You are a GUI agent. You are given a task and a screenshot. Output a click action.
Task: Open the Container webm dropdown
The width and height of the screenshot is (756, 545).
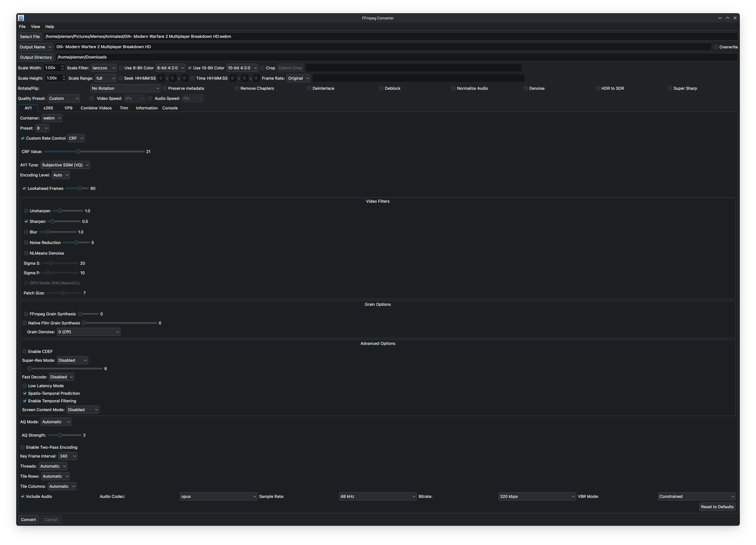52,118
